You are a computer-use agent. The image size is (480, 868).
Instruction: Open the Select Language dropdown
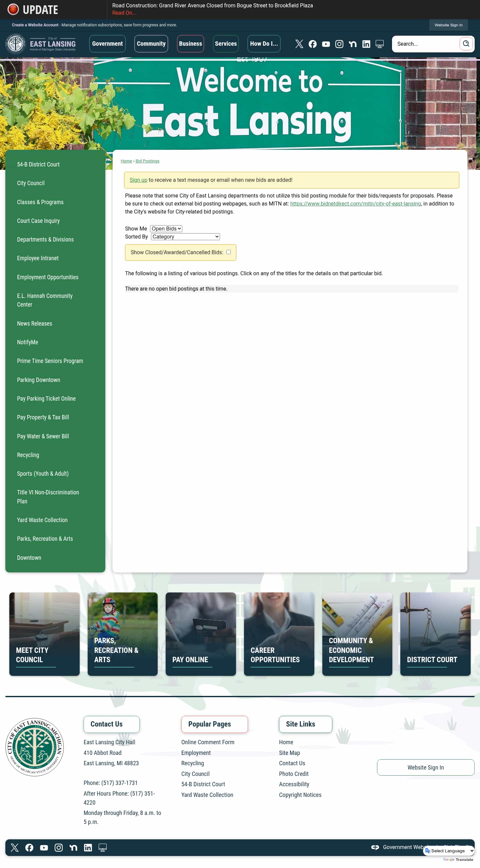449,851
